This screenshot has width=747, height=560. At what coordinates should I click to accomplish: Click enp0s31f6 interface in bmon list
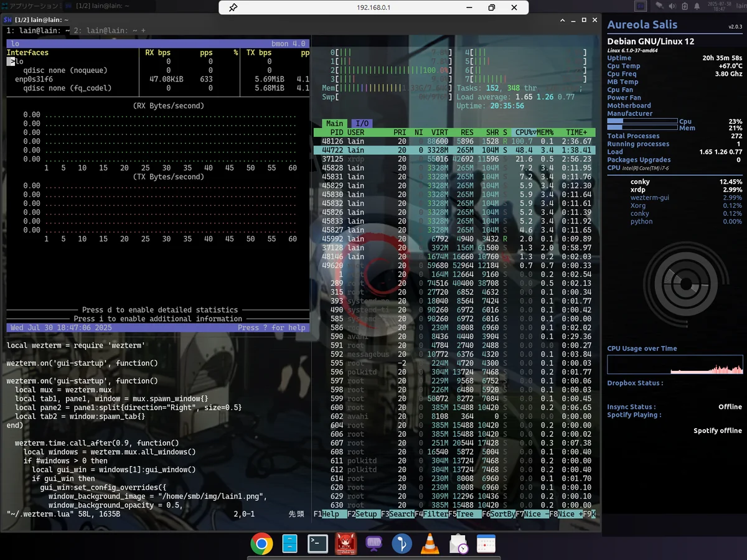(x=34, y=79)
